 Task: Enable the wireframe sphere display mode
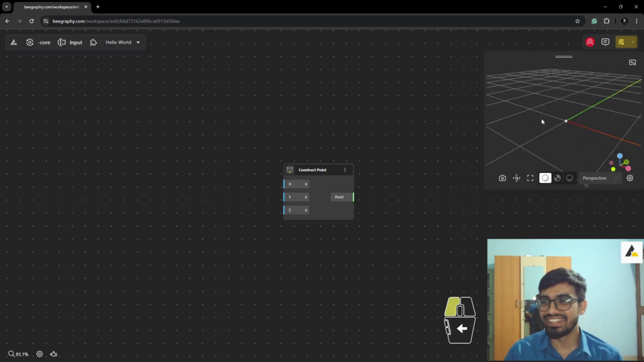569,178
